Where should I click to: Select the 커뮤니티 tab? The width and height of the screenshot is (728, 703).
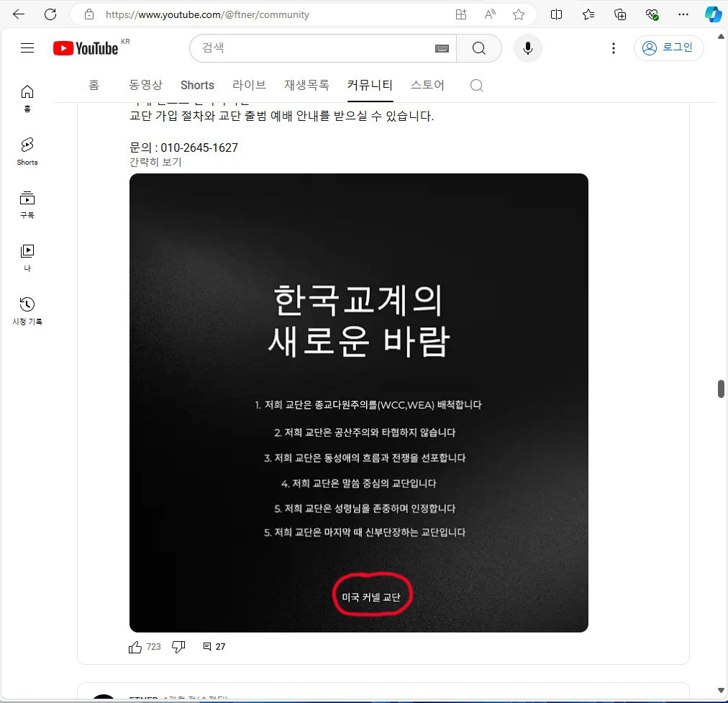(x=370, y=85)
